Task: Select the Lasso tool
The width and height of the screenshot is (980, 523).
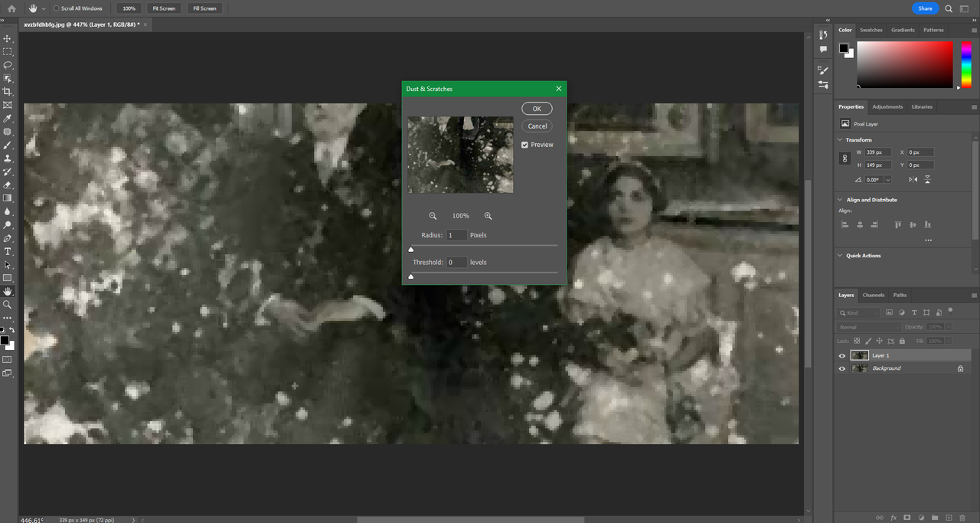Action: coord(8,65)
